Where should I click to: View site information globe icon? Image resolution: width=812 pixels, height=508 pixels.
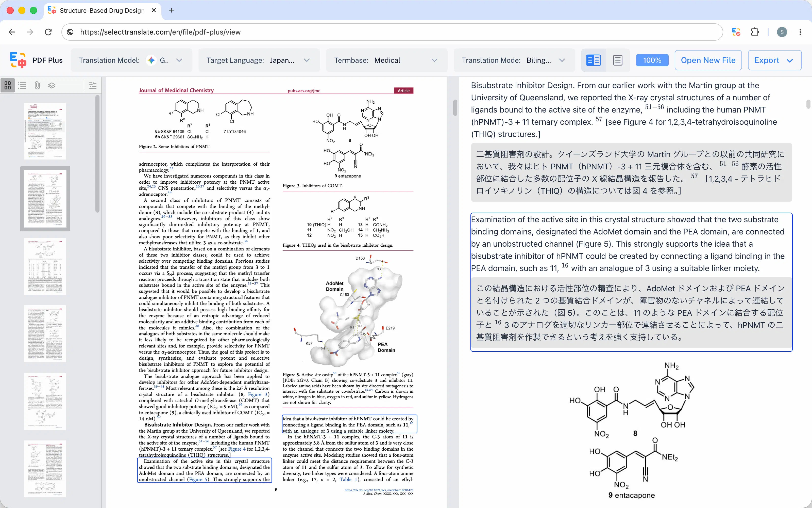click(x=70, y=32)
